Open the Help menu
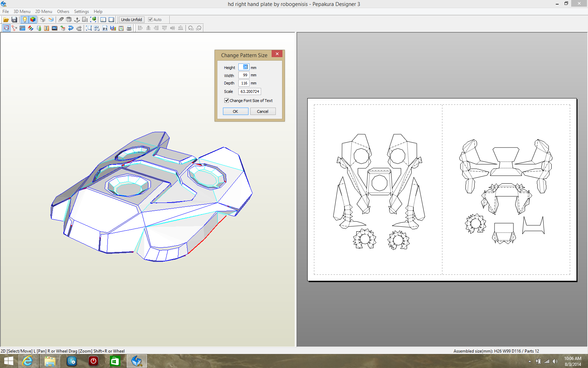 click(x=98, y=12)
